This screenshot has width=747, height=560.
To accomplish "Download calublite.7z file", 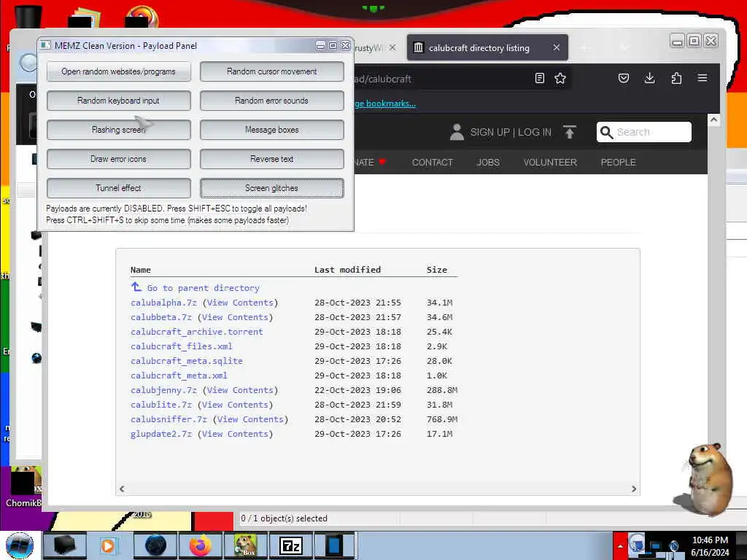I will click(x=161, y=405).
